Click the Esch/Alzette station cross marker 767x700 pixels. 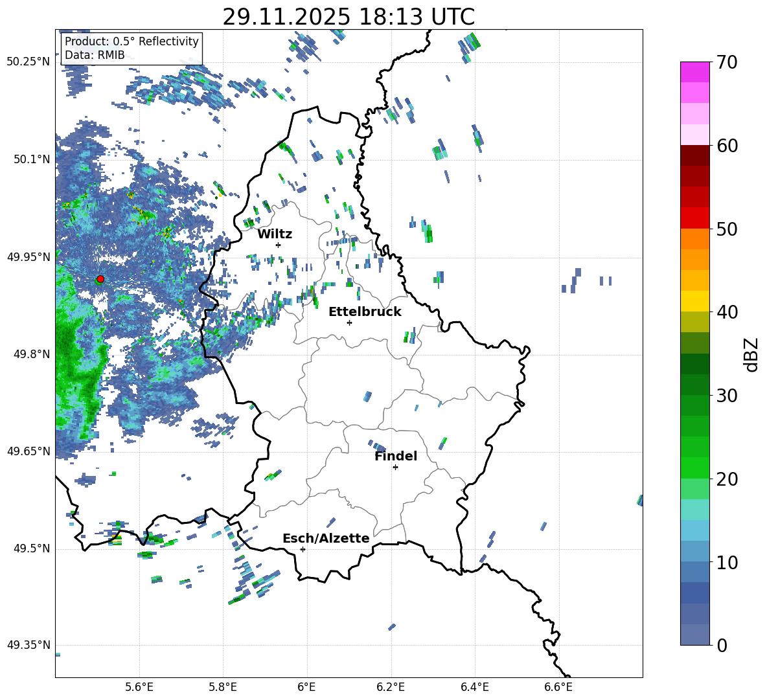click(303, 549)
